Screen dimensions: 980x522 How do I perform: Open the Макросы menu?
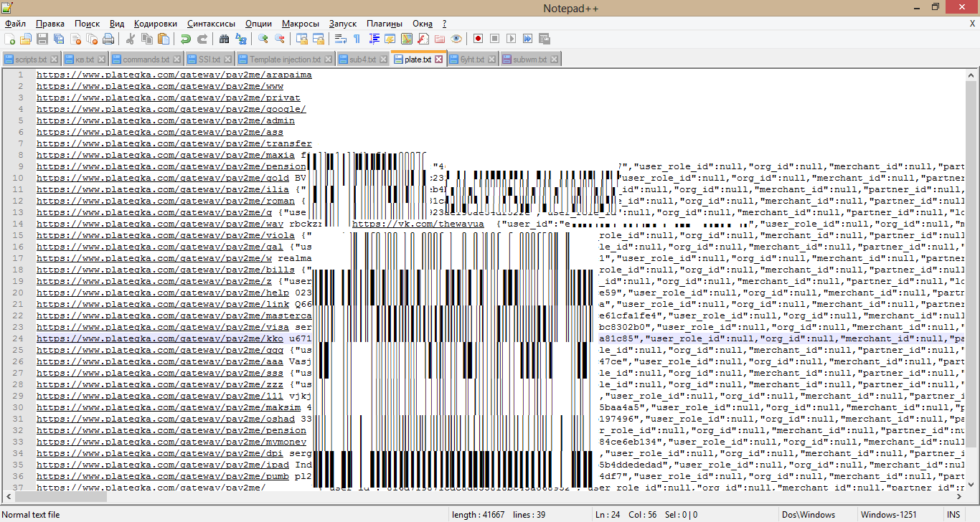[301, 24]
